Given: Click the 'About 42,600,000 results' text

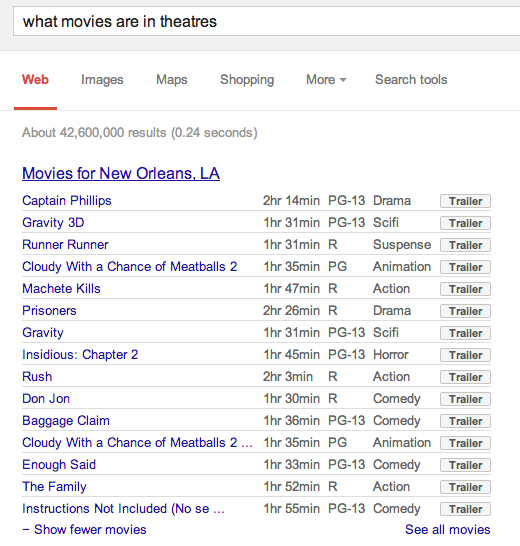Looking at the screenshot, I should [94, 133].
